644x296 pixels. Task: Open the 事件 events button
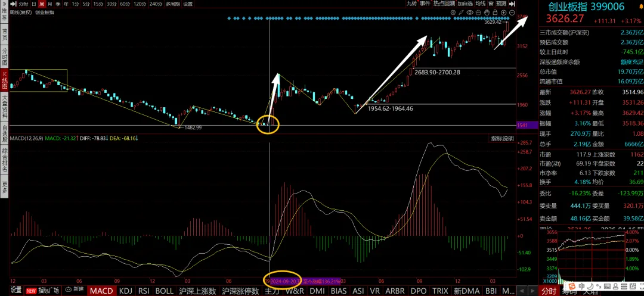tap(425, 4)
